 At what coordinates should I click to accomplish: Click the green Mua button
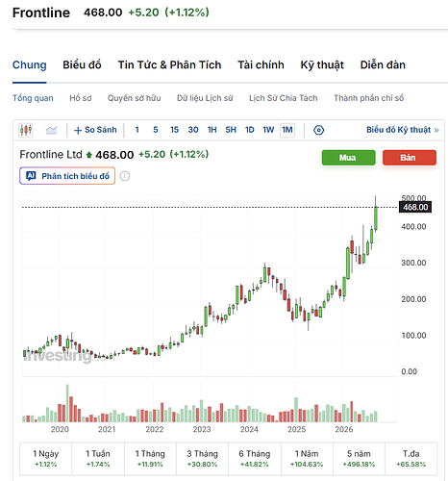(348, 158)
